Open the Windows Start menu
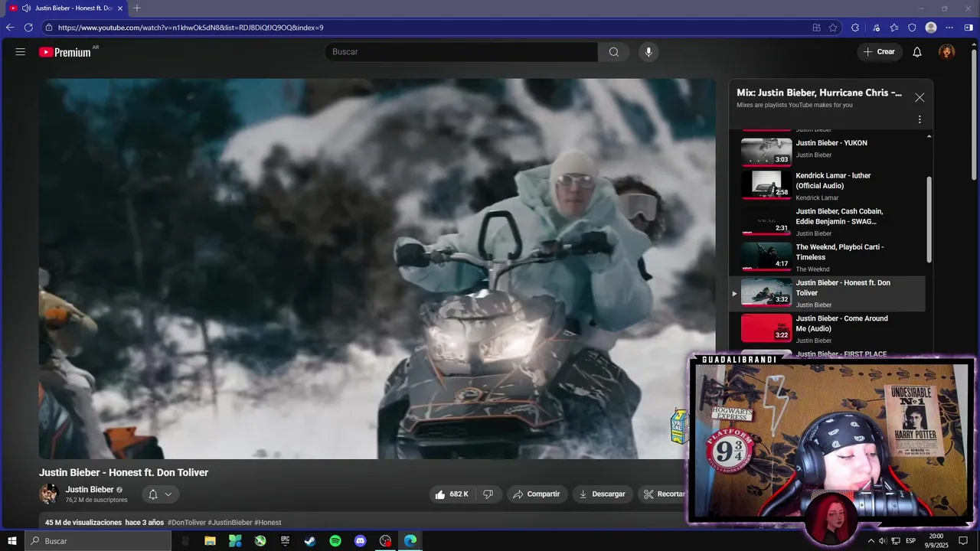The image size is (980, 551). tap(12, 541)
